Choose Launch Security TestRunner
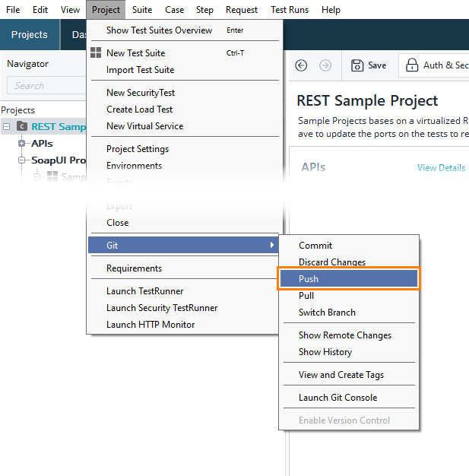Screen dimensions: 469x476 click(184, 308)
